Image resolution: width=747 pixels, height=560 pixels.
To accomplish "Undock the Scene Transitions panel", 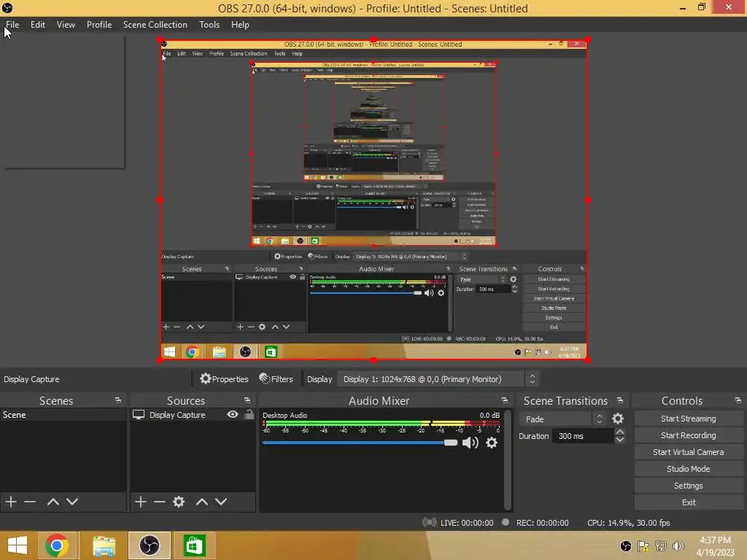I will (620, 400).
